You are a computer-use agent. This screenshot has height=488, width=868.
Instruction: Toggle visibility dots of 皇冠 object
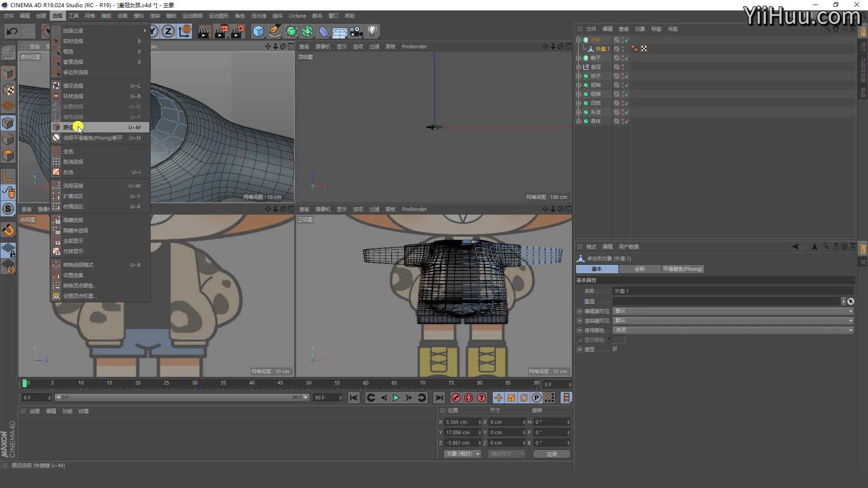(623, 67)
